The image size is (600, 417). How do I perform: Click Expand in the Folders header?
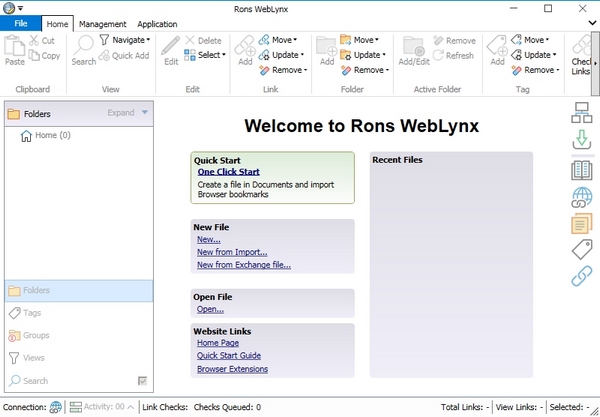(121, 112)
